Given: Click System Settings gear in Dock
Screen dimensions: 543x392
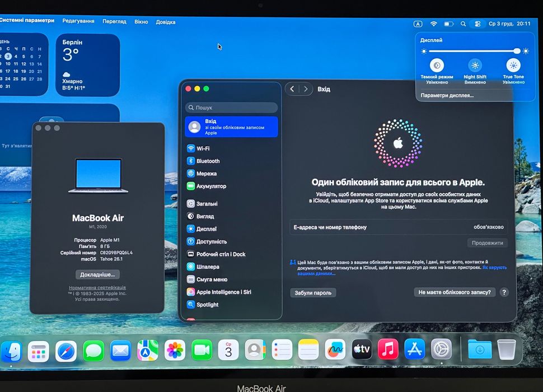Looking at the screenshot, I should (x=441, y=349).
